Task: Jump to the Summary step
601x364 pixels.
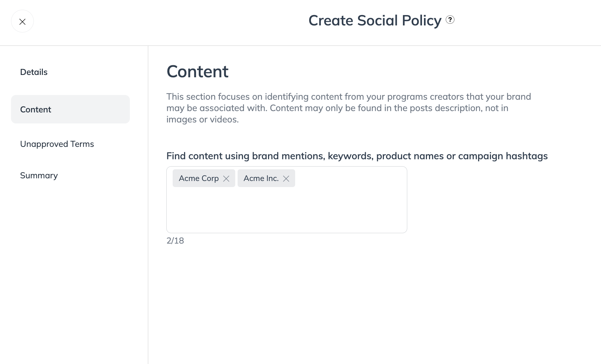Action: coord(39,175)
